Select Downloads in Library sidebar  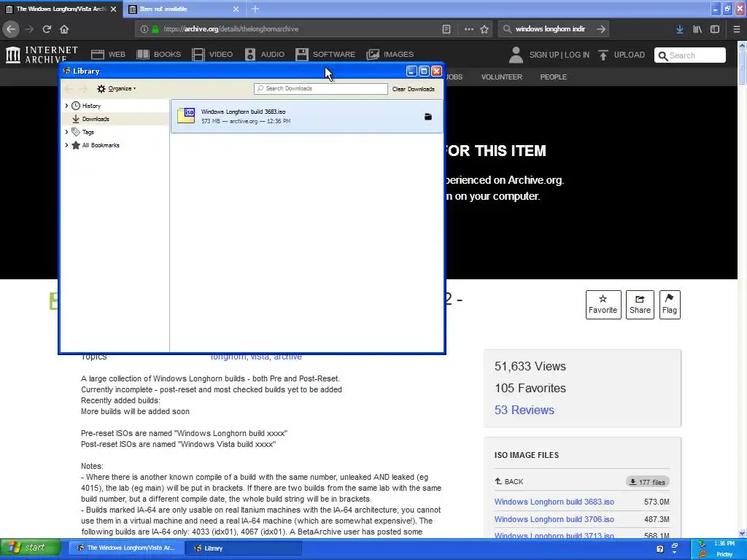(x=96, y=119)
